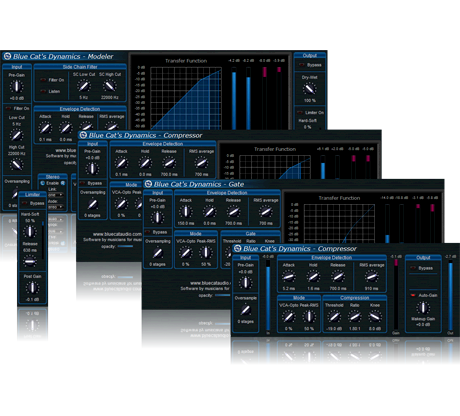This screenshot has width=460, height=416.
Task: Click the Makeup Gain knob under Auto-Gain
Action: (x=423, y=308)
